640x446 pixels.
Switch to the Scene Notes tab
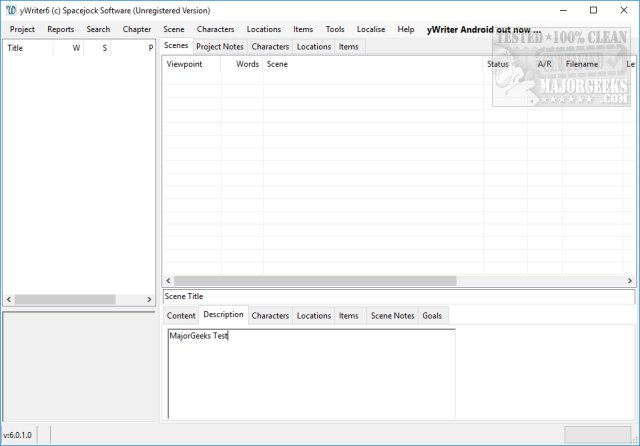(x=392, y=316)
